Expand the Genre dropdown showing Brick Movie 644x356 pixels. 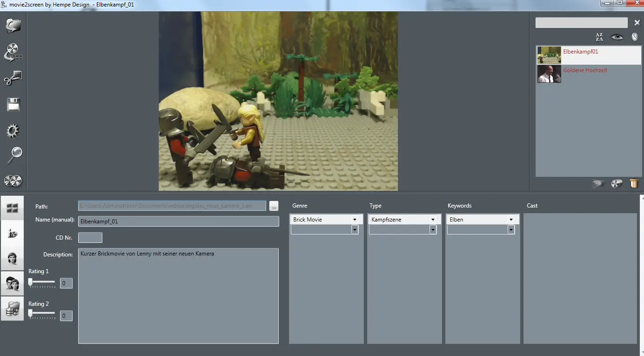coord(355,220)
